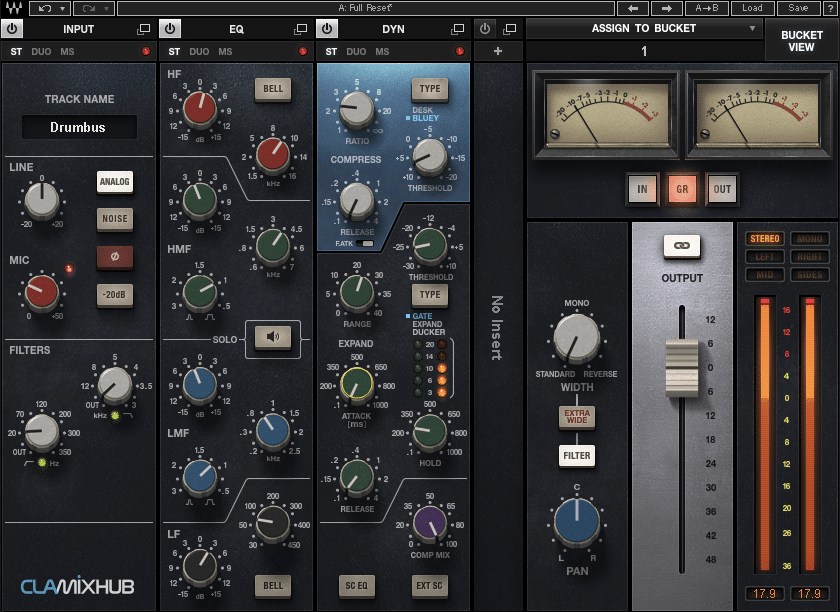Toggle the phase invert ø button

coord(115,257)
